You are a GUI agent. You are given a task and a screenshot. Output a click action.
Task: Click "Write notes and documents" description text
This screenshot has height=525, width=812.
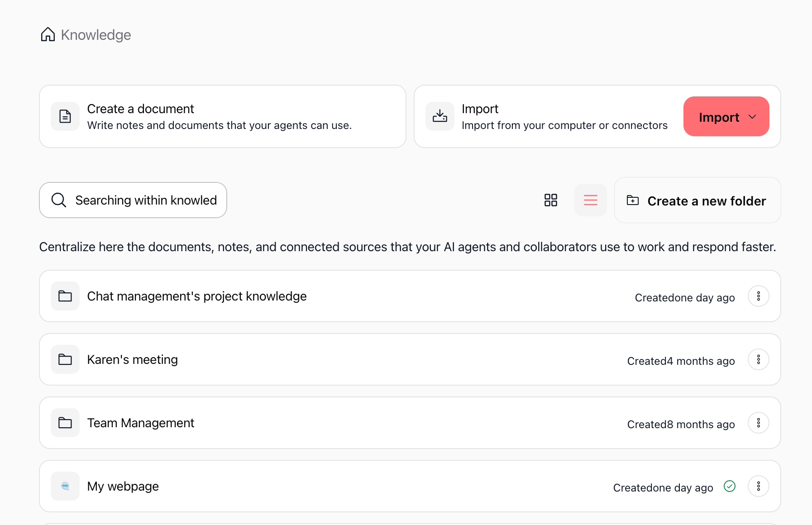click(220, 125)
